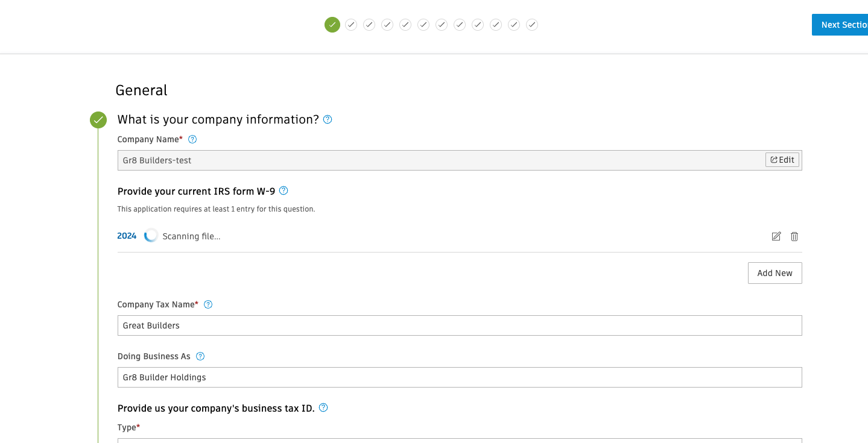Click the General section heading
Viewport: 868px width, 443px height.
pyautogui.click(x=141, y=90)
